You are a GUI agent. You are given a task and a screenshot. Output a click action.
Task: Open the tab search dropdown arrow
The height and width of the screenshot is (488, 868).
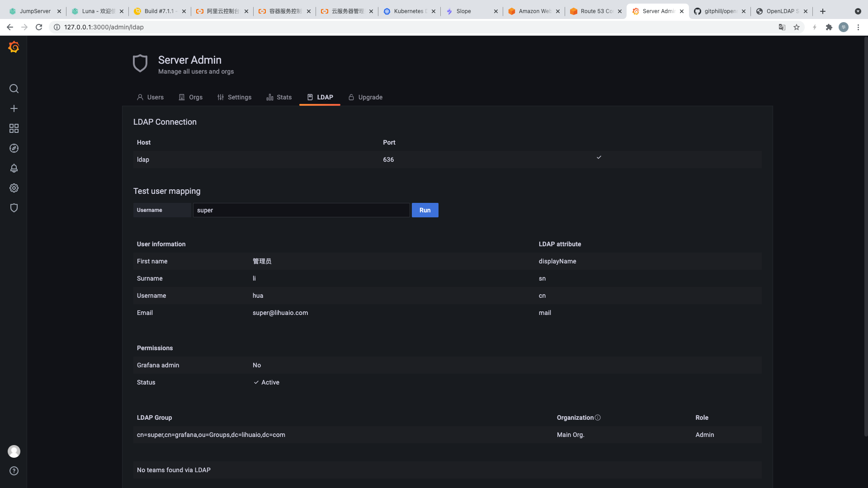858,11
